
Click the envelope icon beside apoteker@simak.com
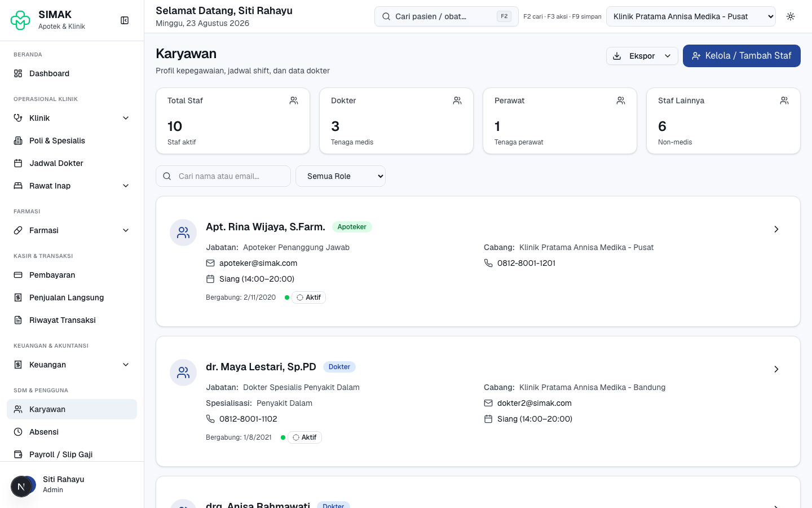point(210,263)
